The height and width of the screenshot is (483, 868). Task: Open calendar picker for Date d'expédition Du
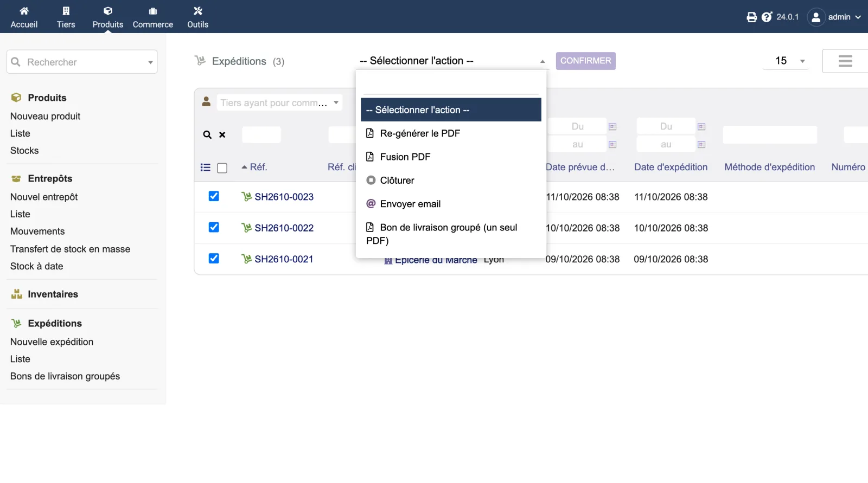coord(701,127)
